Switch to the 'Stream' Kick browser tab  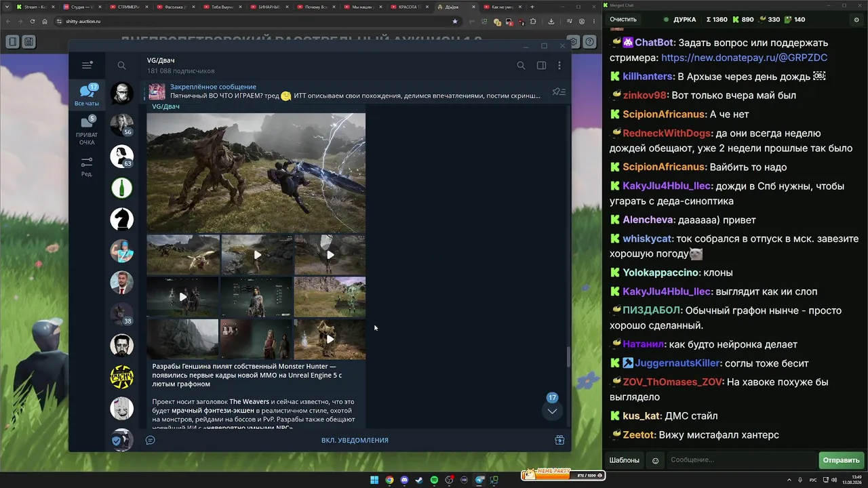37,7
